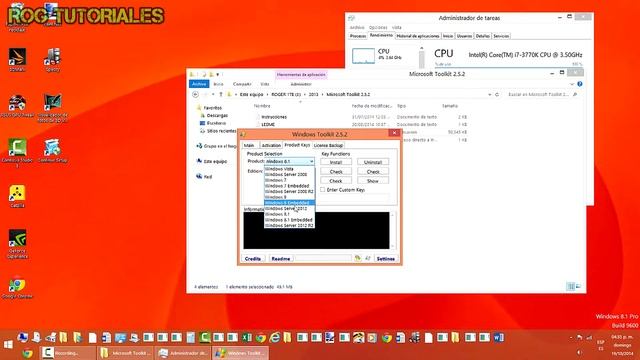
Task: Choose Windows Server 2008 R2 in the list
Action: pyautogui.click(x=289, y=191)
